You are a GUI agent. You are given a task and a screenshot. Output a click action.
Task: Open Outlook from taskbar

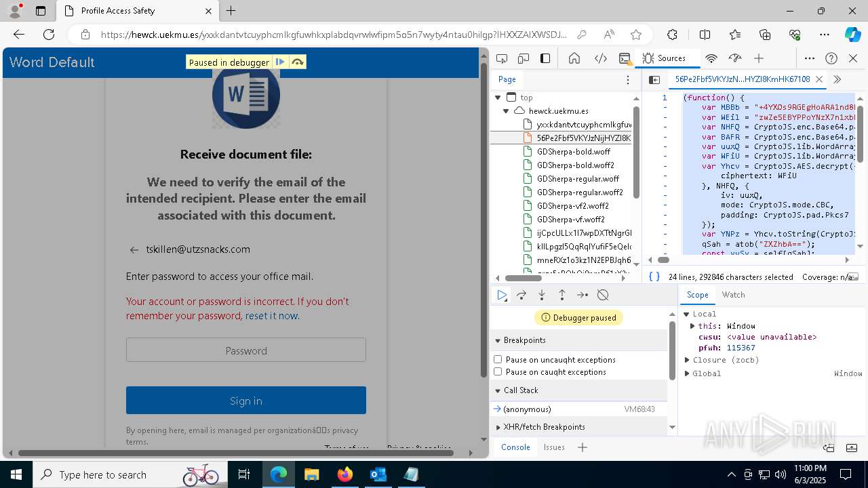pyautogui.click(x=378, y=474)
